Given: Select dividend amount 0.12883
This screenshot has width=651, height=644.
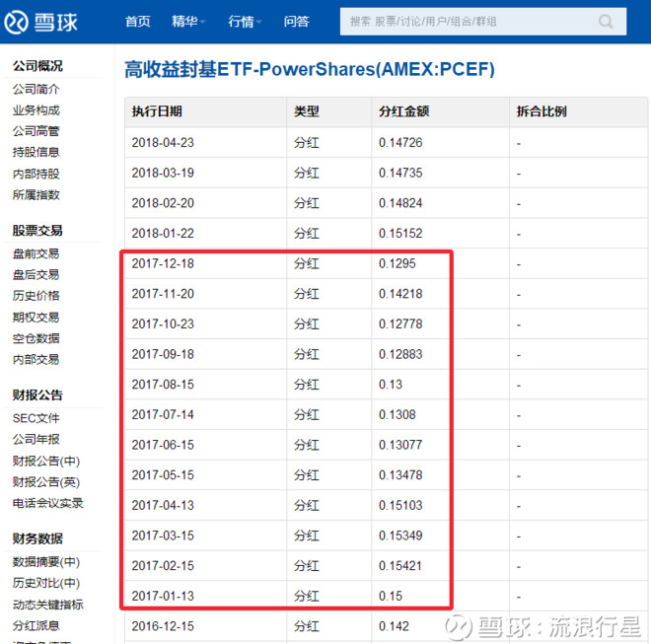Looking at the screenshot, I should click(400, 354).
